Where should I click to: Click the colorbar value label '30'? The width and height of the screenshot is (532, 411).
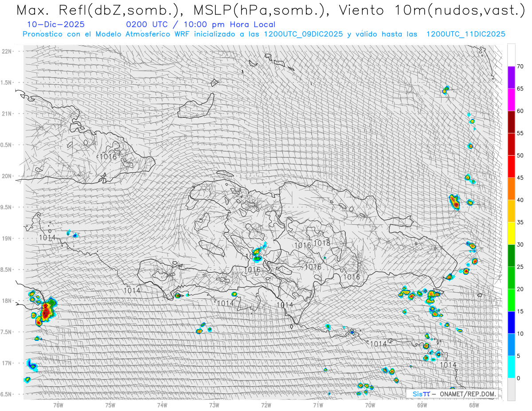click(520, 245)
